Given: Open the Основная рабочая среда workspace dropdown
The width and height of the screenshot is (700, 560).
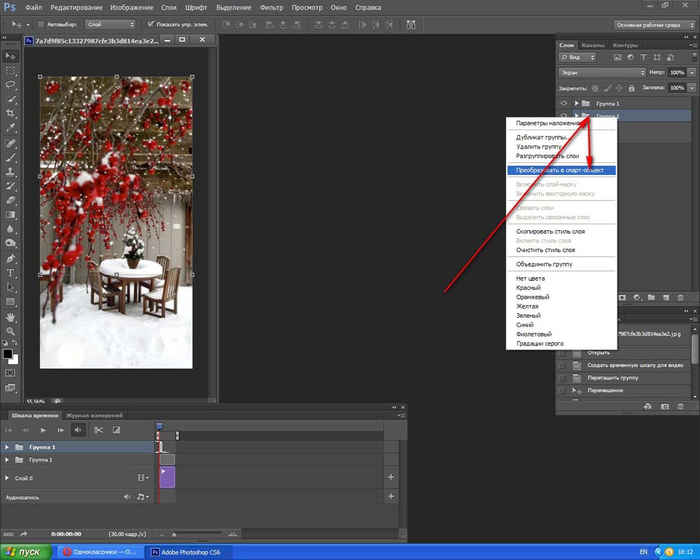Looking at the screenshot, I should click(x=654, y=25).
